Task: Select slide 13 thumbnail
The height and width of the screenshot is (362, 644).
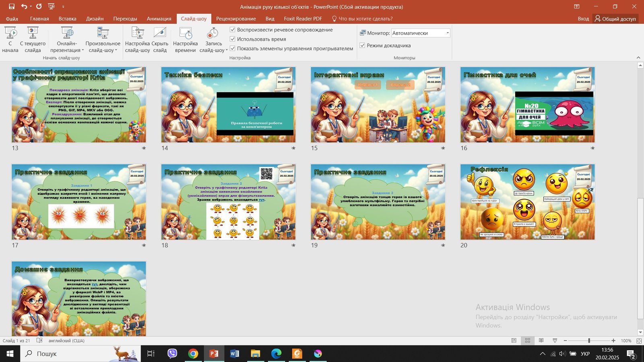Action: click(x=79, y=105)
